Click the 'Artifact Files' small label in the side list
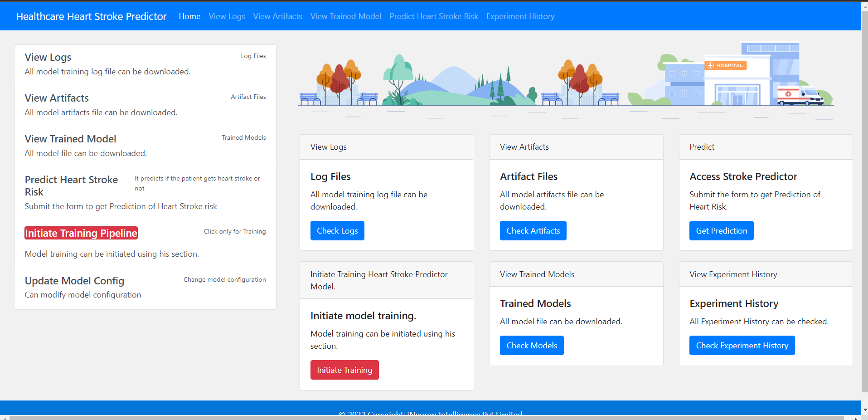Screen dimensions: 868x420 [248, 97]
